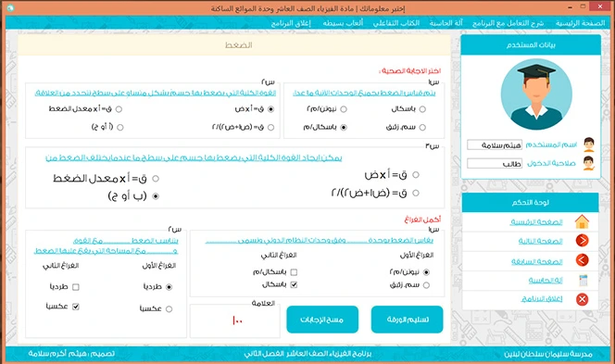Toggle the باسكال/م checkbox under الفراغ الثاني
615x364 pixels.
[x=294, y=271]
